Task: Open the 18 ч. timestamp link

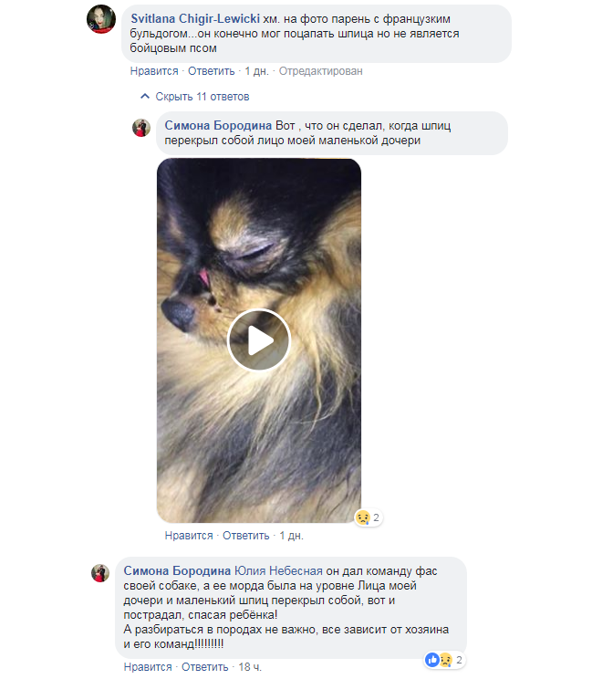Action: click(250, 666)
